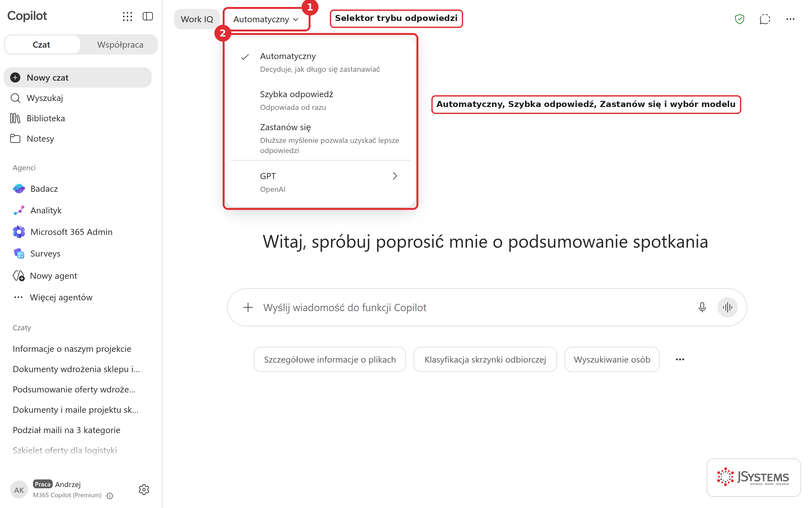Open the Badacz agent icon
812x508 pixels.
pyautogui.click(x=19, y=189)
